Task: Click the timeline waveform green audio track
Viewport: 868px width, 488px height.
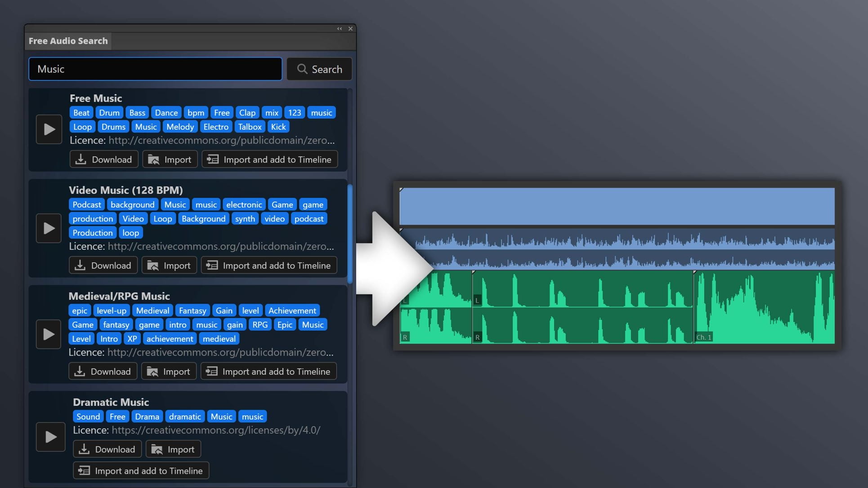Action: tap(617, 306)
